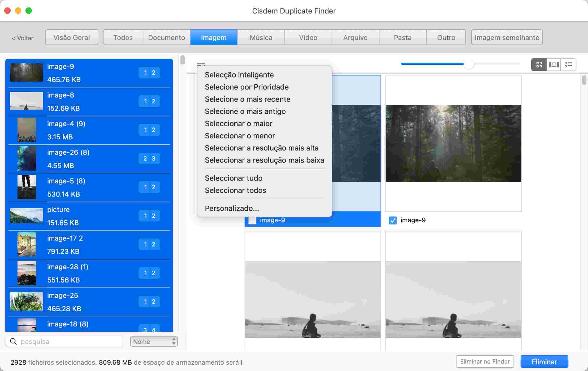Switch to filmstrip view icon
The image size is (588, 371).
554,65
